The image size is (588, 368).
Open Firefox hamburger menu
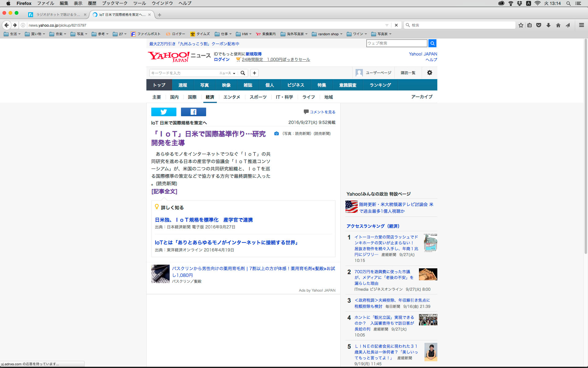(581, 25)
